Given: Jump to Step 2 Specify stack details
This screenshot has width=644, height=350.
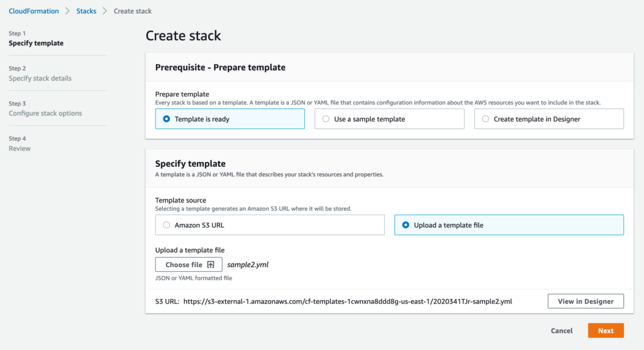Looking at the screenshot, I should tap(40, 79).
